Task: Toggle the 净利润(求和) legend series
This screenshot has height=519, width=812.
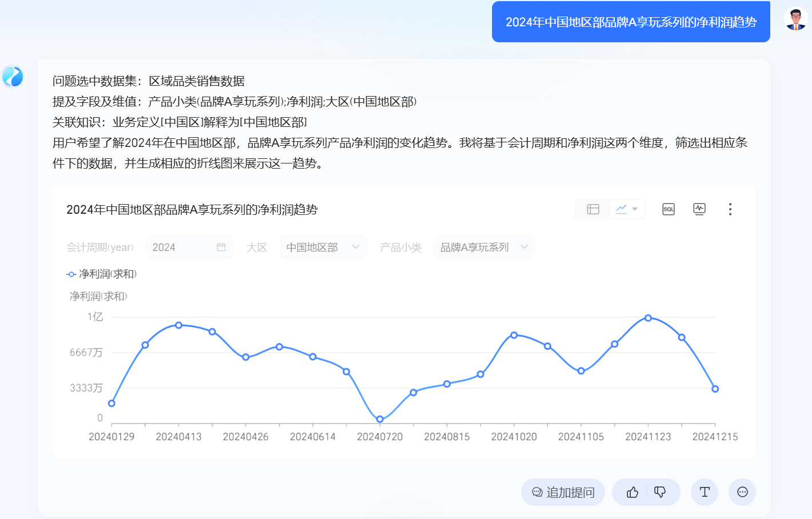Action: [x=102, y=274]
